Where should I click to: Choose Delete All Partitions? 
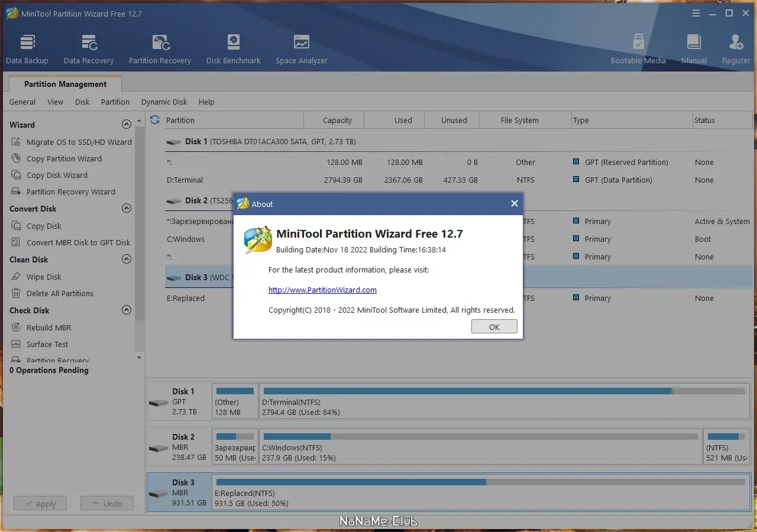coord(53,293)
